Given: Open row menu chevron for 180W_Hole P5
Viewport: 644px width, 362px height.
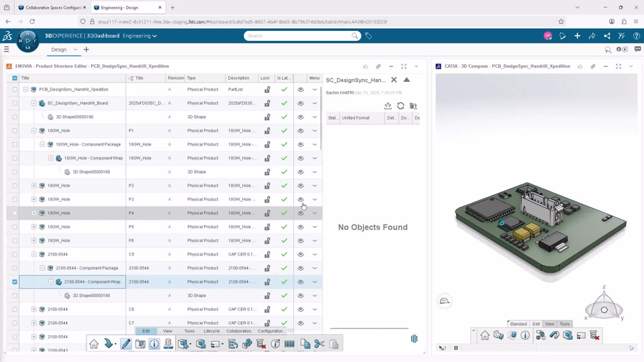Looking at the screenshot, I should pos(315,227).
